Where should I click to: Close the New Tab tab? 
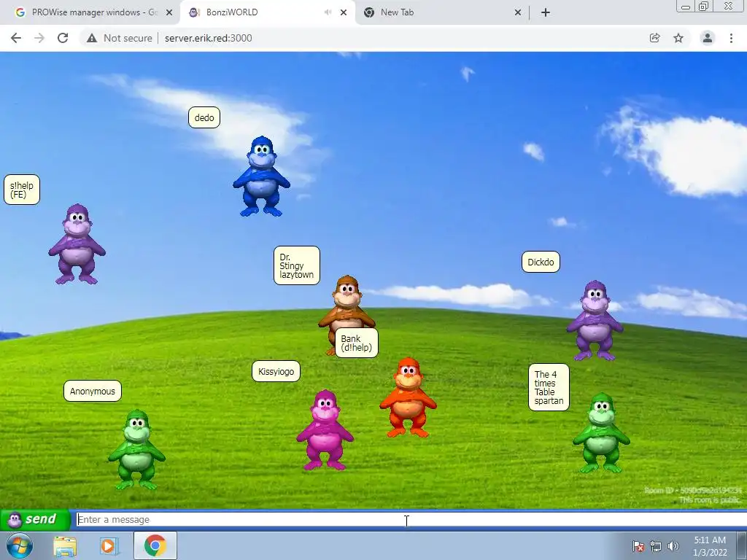point(518,12)
